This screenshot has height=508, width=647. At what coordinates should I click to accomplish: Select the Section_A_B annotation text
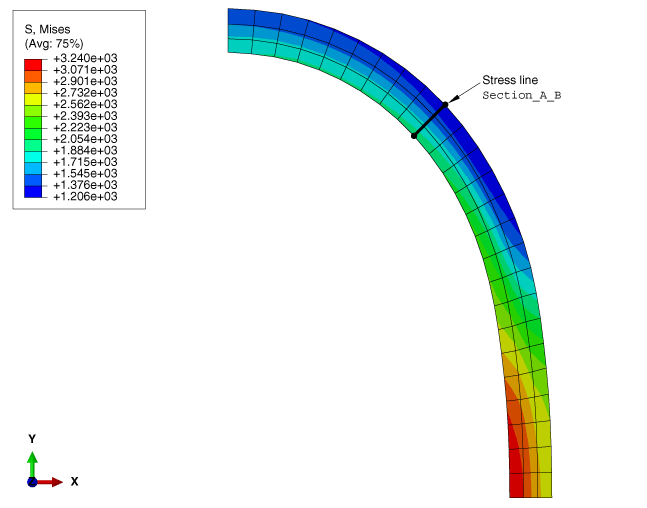[x=521, y=95]
